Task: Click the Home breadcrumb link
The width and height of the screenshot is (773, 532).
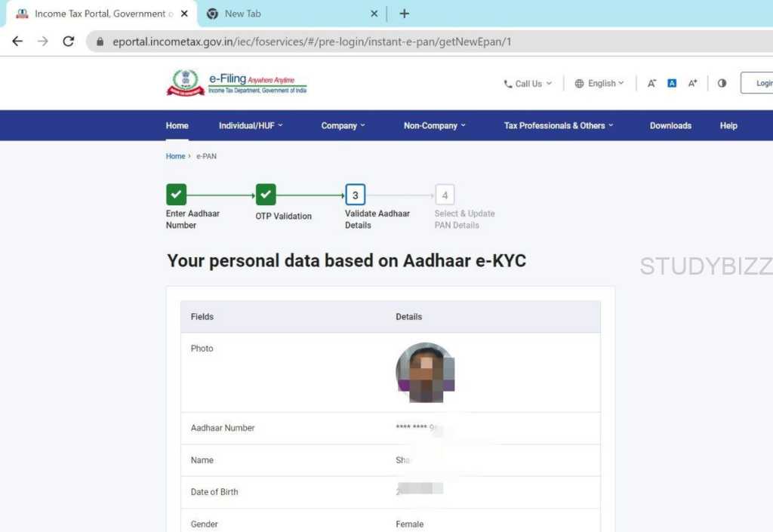Action: [175, 156]
